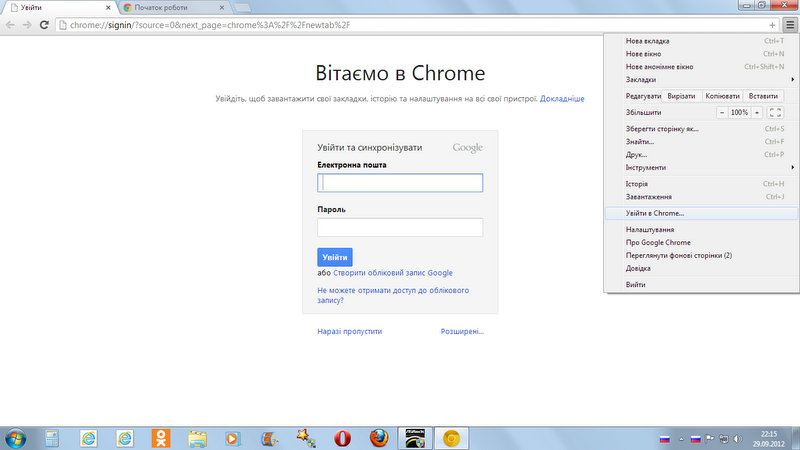Open the 'Докладніше' link
The height and width of the screenshot is (450, 800).
coord(562,98)
